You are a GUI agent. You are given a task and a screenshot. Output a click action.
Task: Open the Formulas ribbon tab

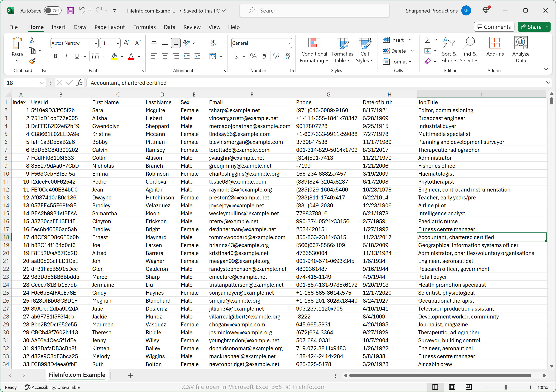[144, 27]
